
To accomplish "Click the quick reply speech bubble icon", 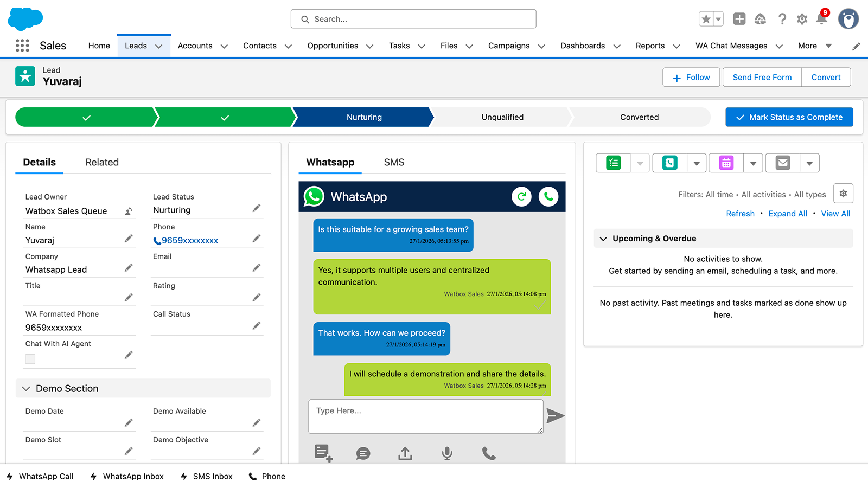I will pyautogui.click(x=363, y=453).
